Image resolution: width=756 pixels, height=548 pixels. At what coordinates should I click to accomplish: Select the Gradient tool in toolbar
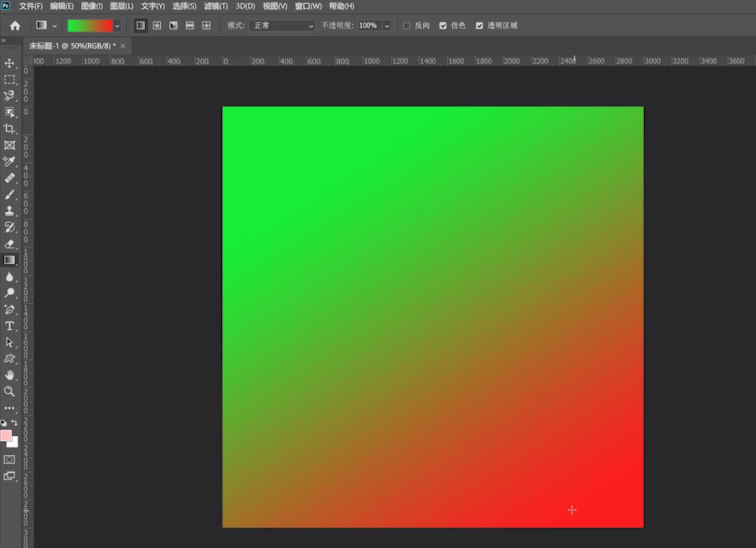[9, 260]
